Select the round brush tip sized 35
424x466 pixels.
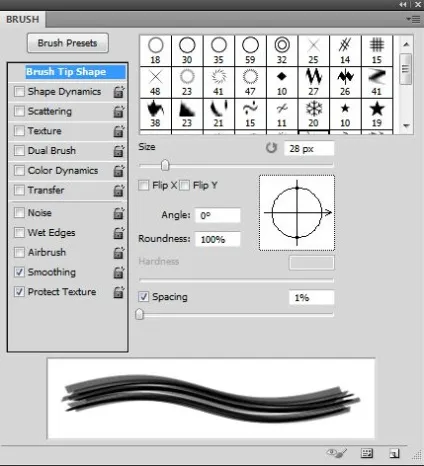218,51
